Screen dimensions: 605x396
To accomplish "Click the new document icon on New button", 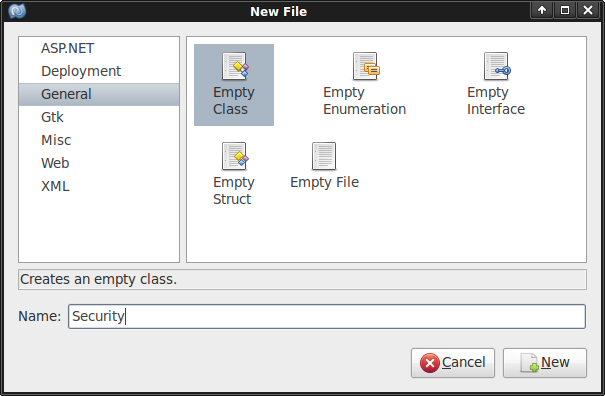I will pos(529,363).
